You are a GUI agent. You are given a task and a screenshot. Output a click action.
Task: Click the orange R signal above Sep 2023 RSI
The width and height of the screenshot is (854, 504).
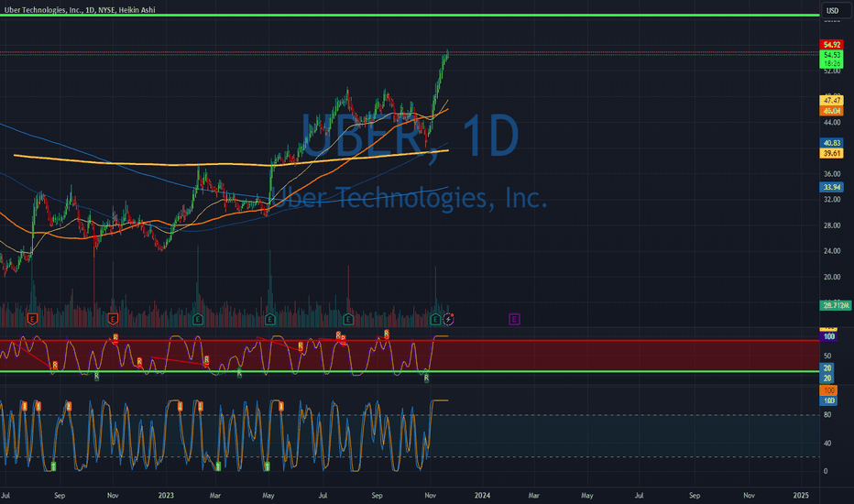386,334
